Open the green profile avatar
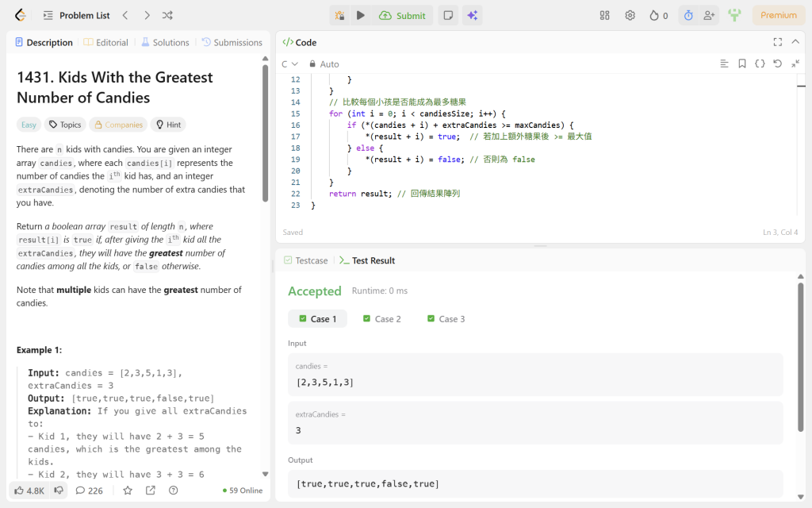This screenshot has height=508, width=812. 734,15
